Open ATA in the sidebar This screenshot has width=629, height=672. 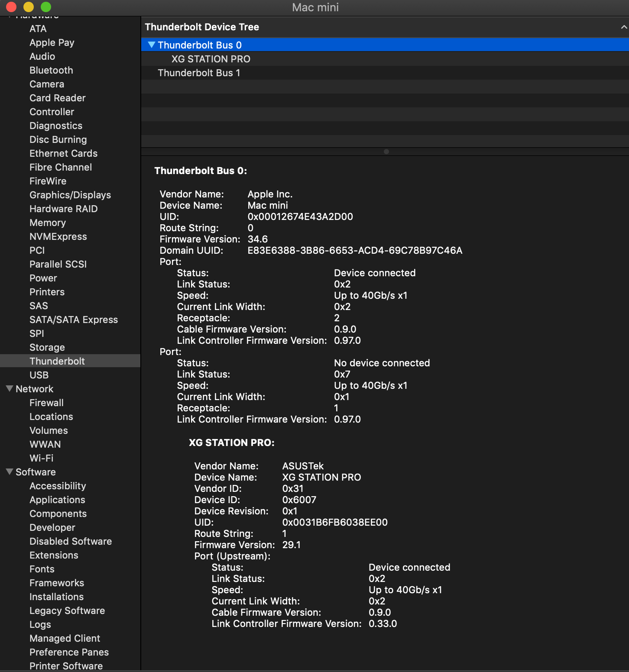38,29
